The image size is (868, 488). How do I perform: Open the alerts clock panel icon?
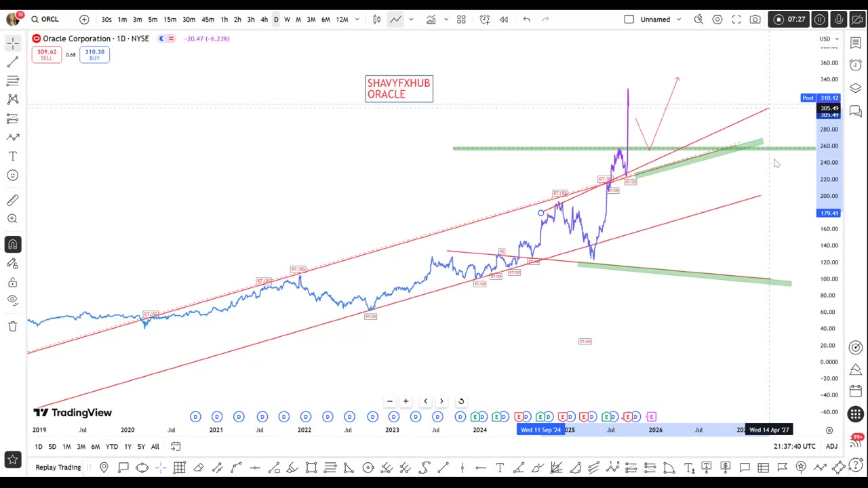[856, 65]
